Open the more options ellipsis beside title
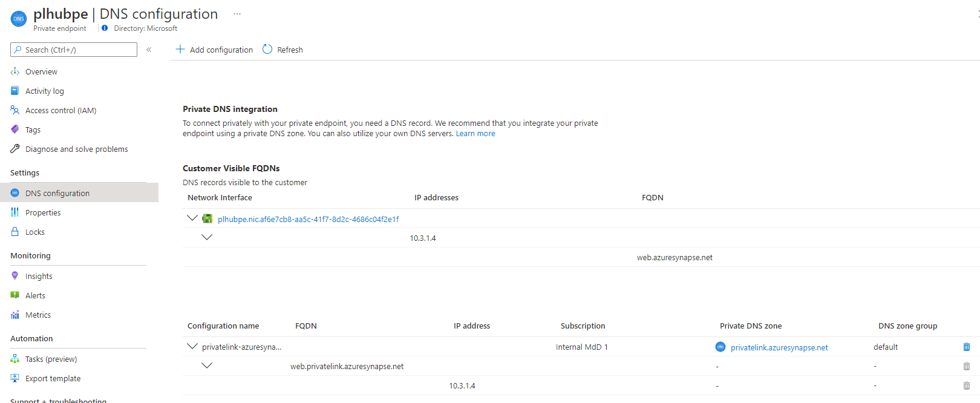The height and width of the screenshot is (403, 980). point(237,14)
